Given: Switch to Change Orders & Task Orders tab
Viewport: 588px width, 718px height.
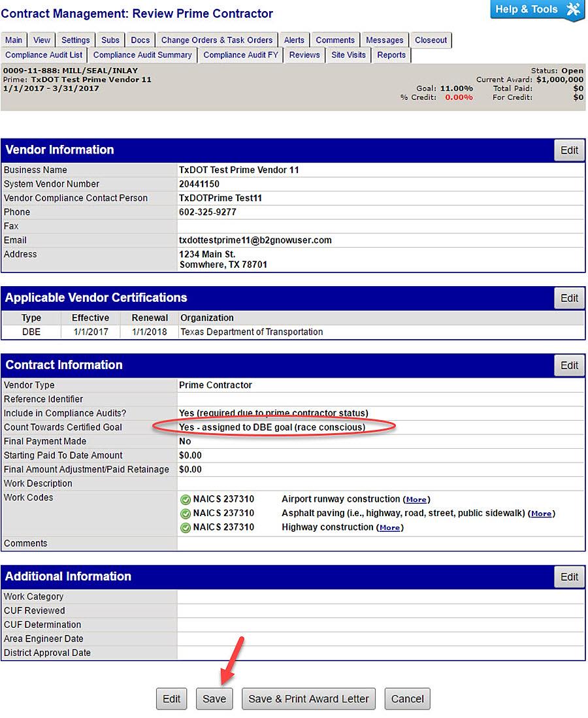Looking at the screenshot, I should (x=217, y=41).
